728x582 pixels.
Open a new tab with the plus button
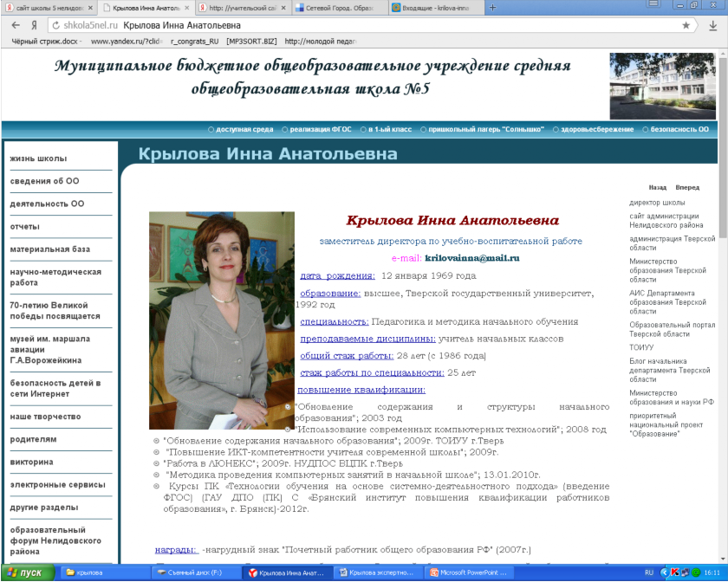tap(493, 8)
